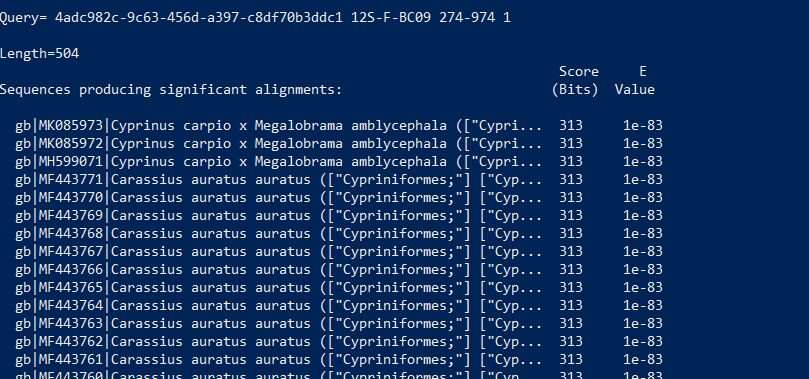809x379 pixels.
Task: Click accession MF443767 in the results
Action: (71, 252)
